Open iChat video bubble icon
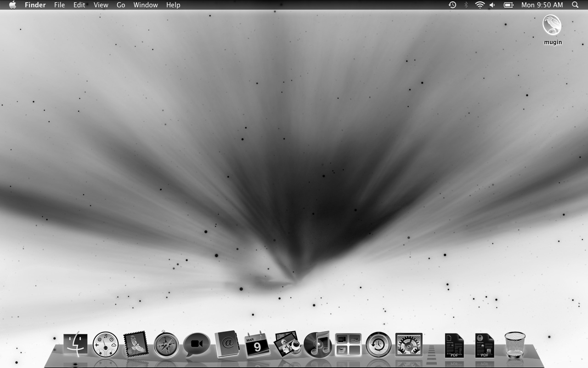 [197, 345]
